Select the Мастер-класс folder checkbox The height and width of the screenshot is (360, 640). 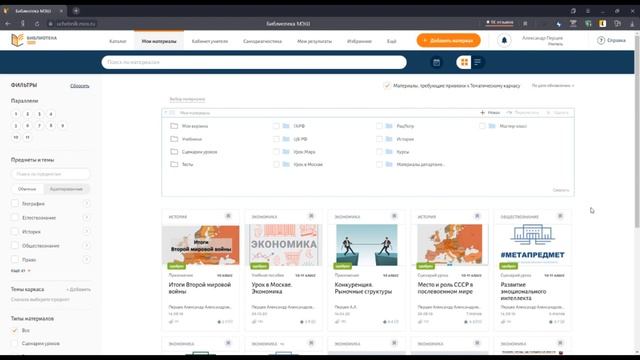(x=482, y=126)
